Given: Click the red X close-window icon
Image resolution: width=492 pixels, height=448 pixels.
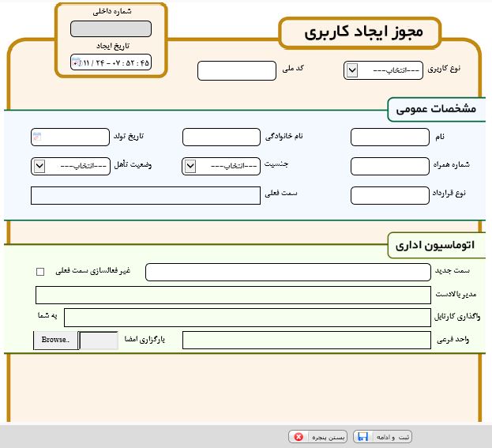Looking at the screenshot, I should (299, 437).
